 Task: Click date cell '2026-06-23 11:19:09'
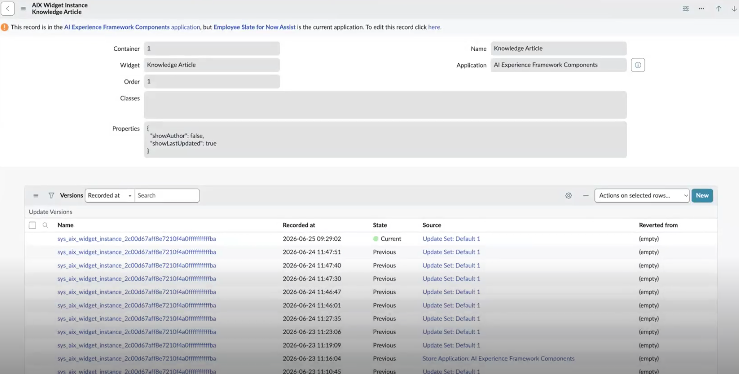(312, 345)
